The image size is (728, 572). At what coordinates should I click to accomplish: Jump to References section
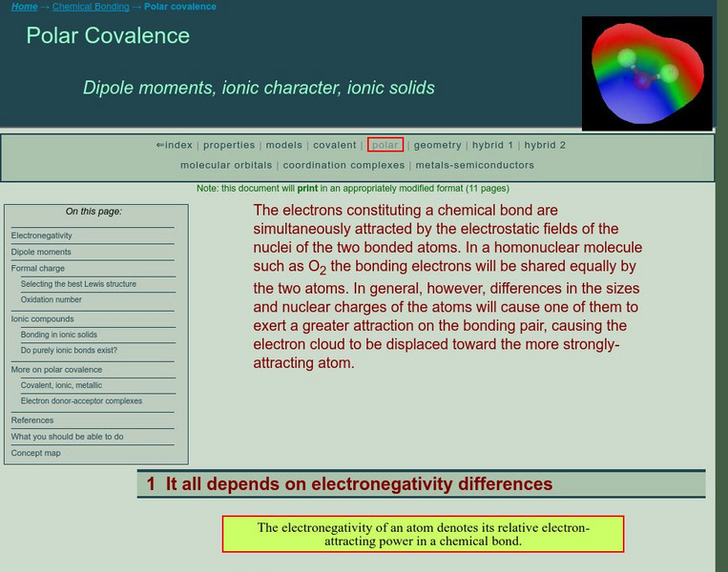(x=32, y=419)
